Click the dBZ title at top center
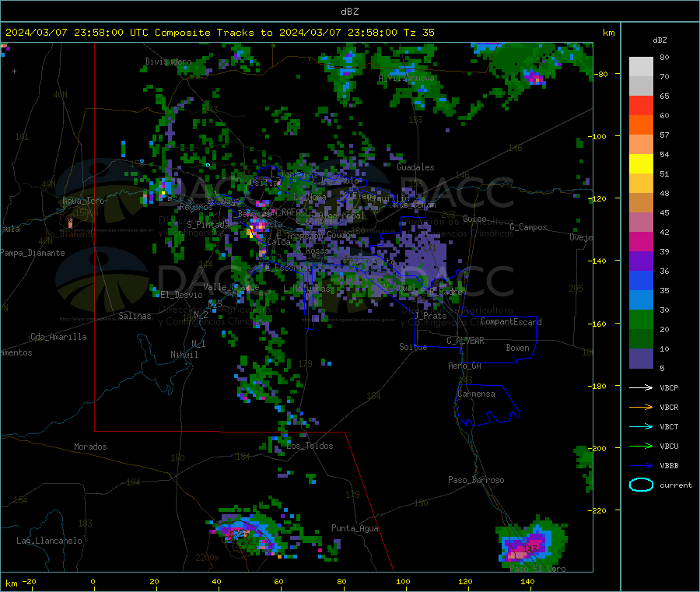Screen dimensions: 700x592 tap(349, 12)
